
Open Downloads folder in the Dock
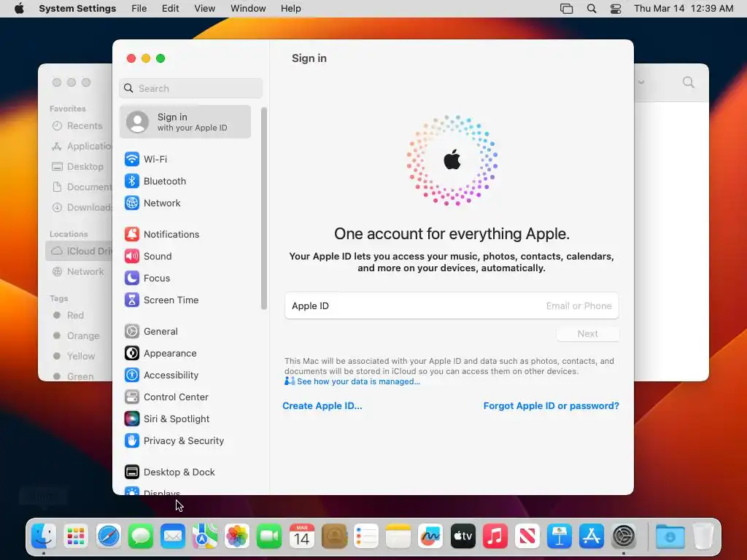670,536
